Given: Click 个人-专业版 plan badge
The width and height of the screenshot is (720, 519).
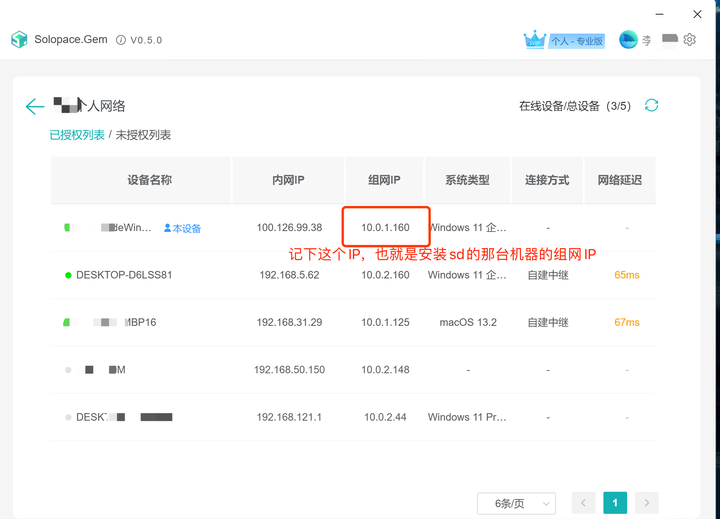Looking at the screenshot, I should [x=576, y=41].
